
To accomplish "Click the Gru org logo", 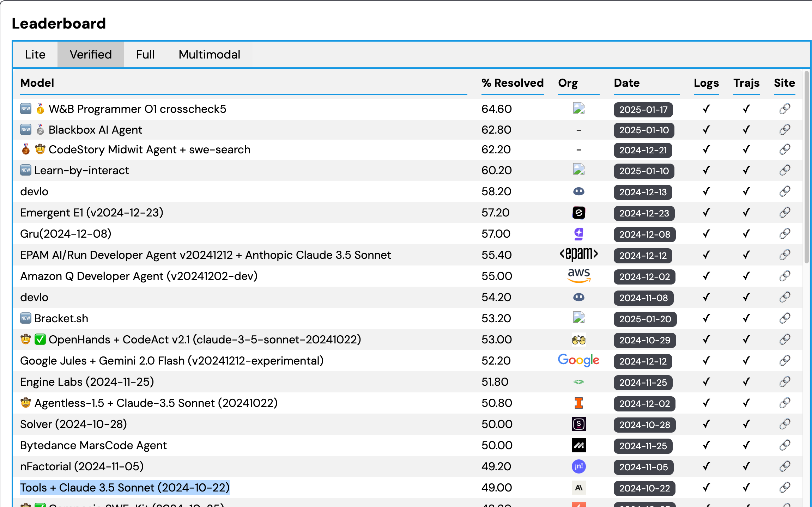I will [x=579, y=234].
